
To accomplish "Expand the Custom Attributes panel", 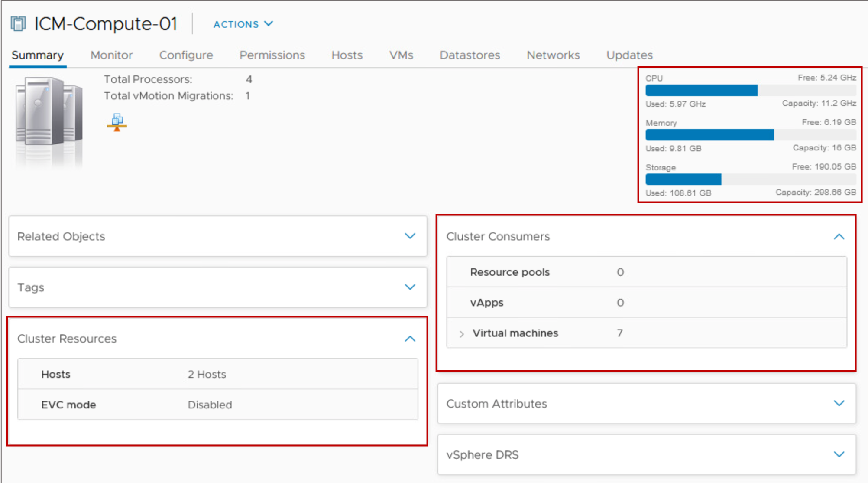I will tap(839, 403).
